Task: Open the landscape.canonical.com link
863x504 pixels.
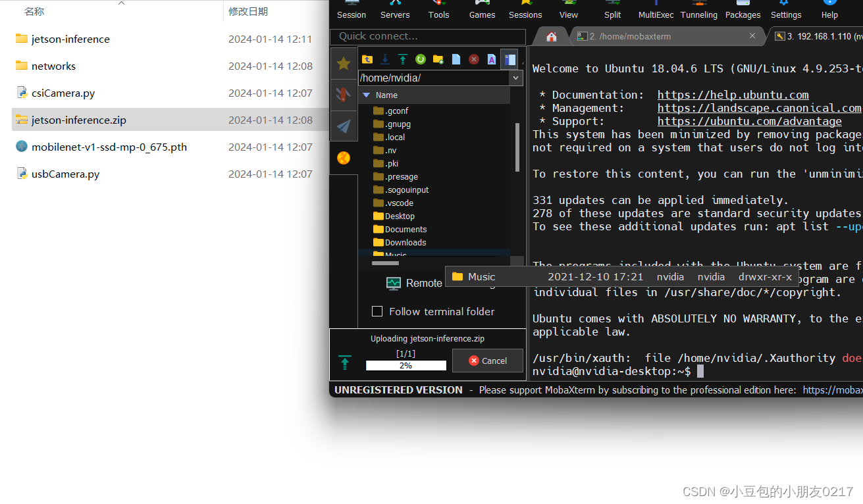Action: (x=760, y=108)
